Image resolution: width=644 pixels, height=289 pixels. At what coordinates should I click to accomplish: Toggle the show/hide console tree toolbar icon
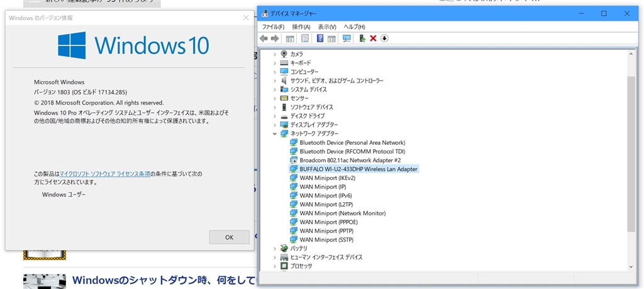tap(290, 38)
